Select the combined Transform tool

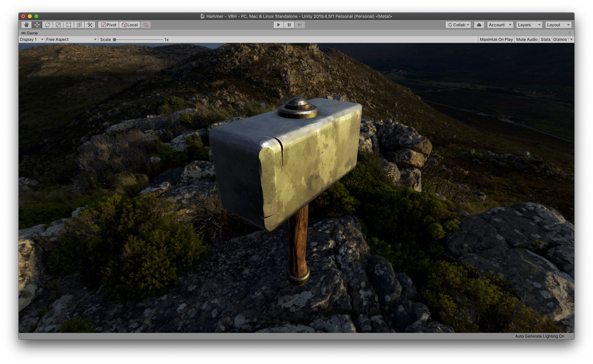(79, 25)
